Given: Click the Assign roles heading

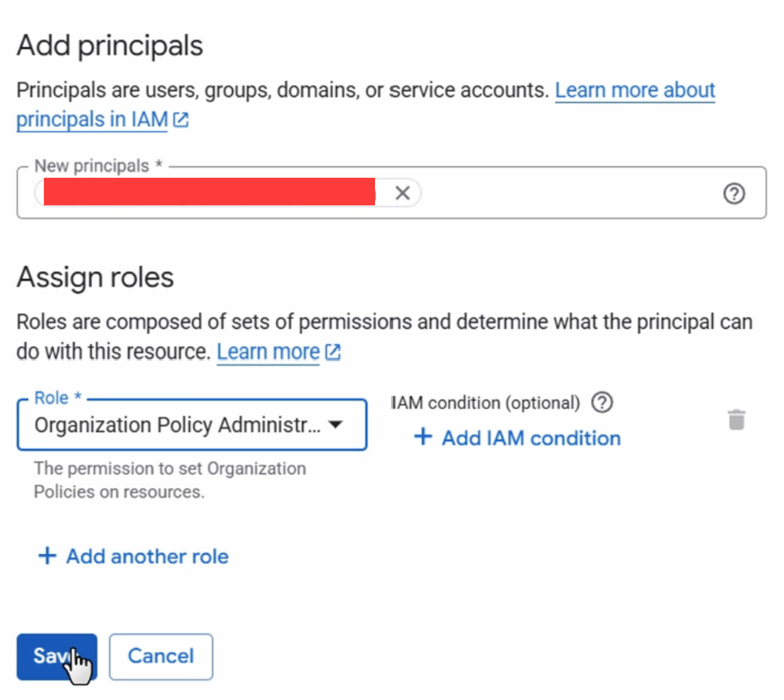Looking at the screenshot, I should pyautogui.click(x=95, y=278).
